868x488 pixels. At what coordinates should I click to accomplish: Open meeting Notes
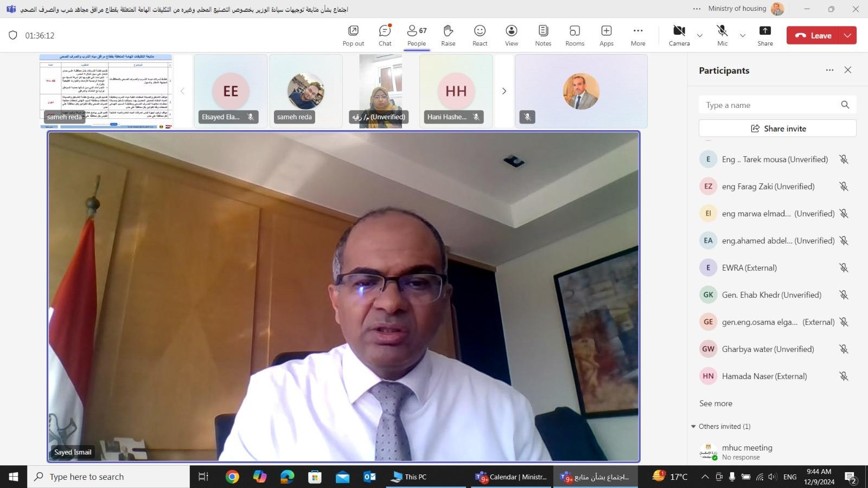[x=543, y=35]
